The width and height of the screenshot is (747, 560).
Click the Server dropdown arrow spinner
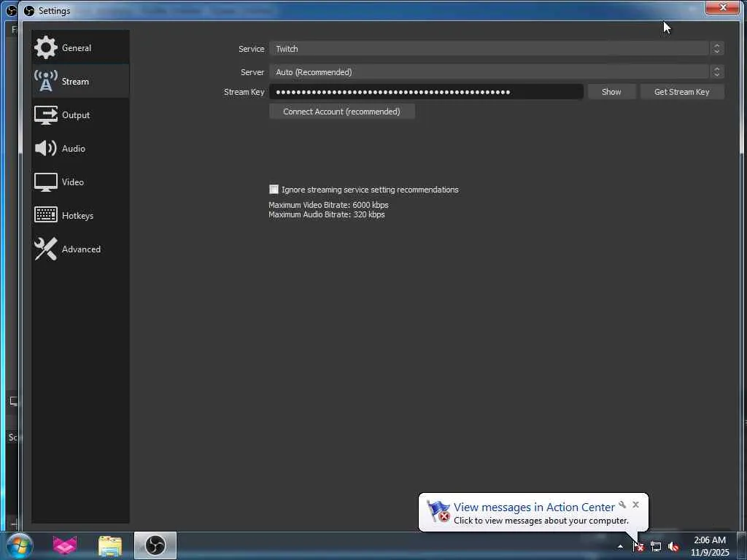(x=716, y=72)
